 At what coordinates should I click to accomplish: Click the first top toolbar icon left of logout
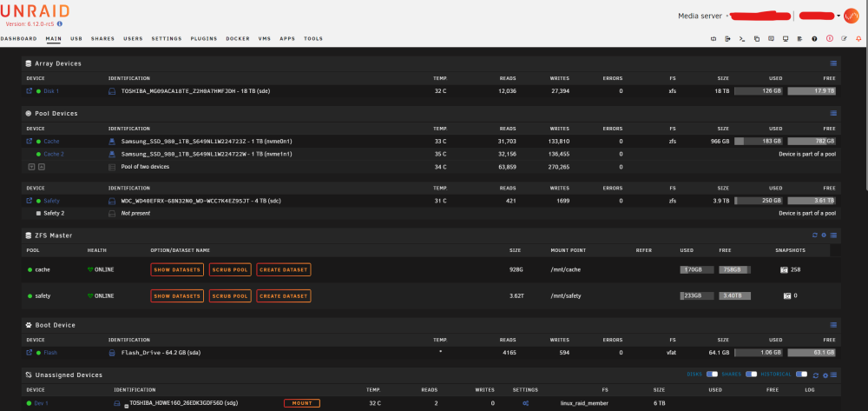(713, 39)
